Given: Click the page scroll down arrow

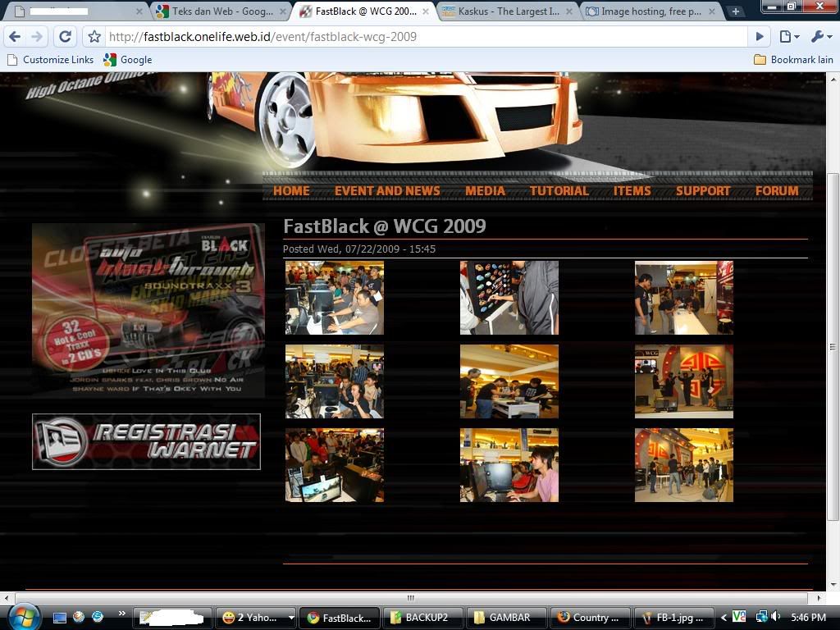Looking at the screenshot, I should [833, 584].
